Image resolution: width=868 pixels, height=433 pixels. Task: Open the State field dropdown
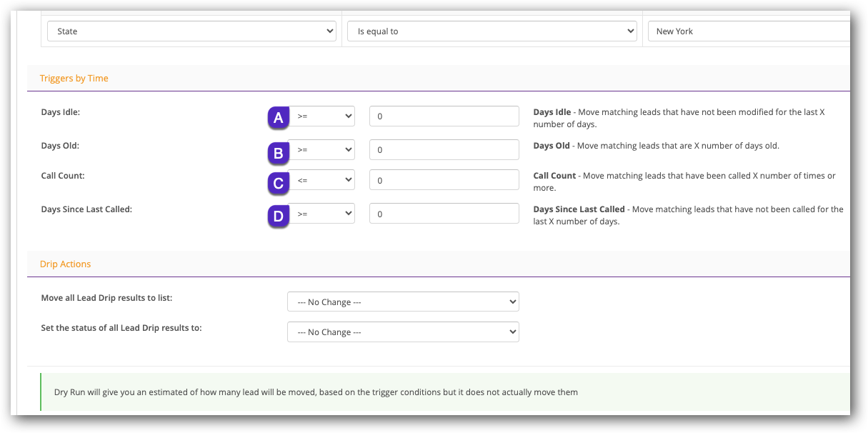pyautogui.click(x=191, y=31)
